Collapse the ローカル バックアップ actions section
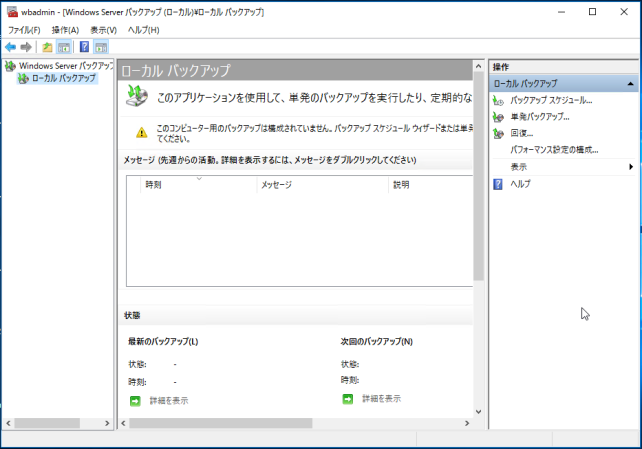 click(x=631, y=84)
